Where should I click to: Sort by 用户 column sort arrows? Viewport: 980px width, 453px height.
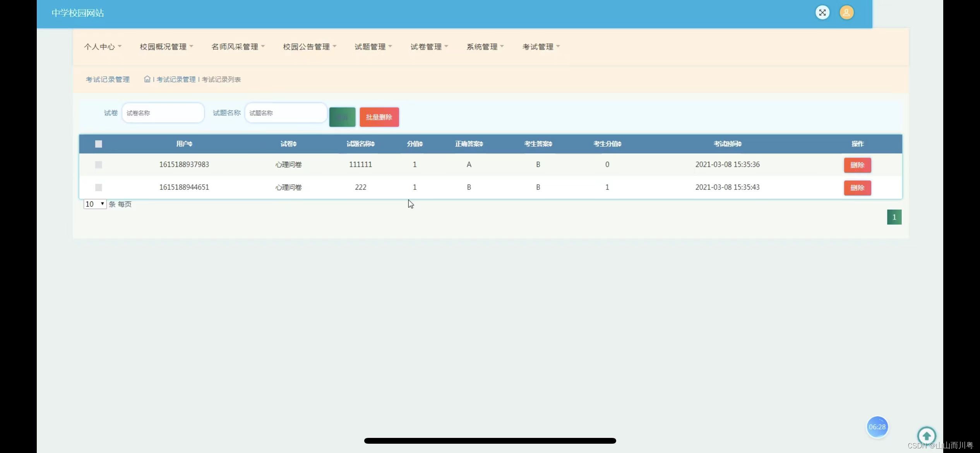pos(190,144)
